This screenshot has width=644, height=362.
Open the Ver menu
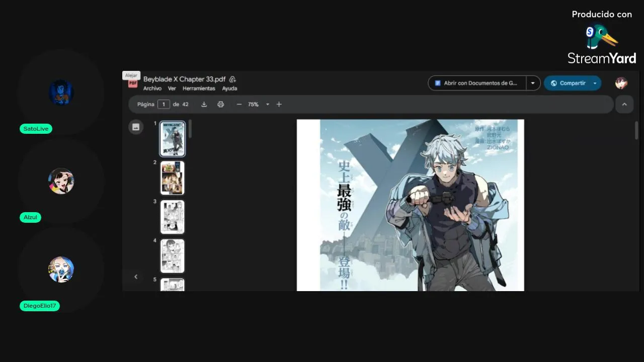point(172,88)
